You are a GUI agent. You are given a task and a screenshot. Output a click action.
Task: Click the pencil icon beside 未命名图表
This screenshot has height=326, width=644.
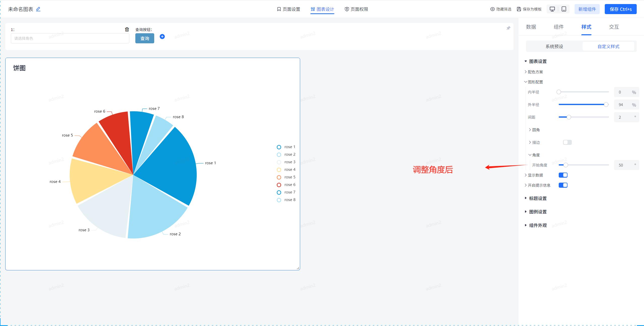coord(38,9)
